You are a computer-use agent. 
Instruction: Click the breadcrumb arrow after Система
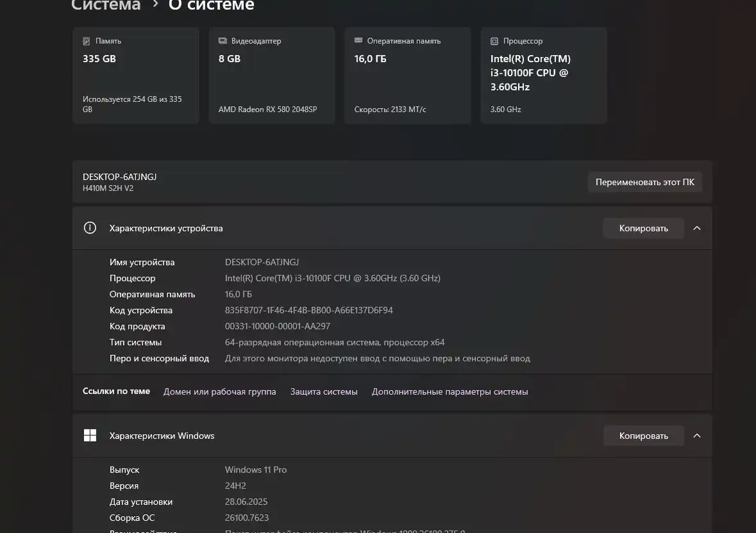[x=155, y=5]
